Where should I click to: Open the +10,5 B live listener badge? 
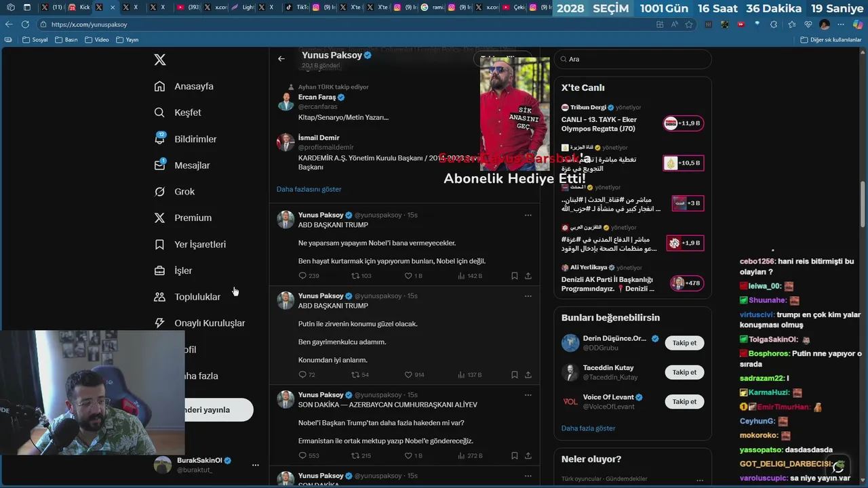(684, 163)
